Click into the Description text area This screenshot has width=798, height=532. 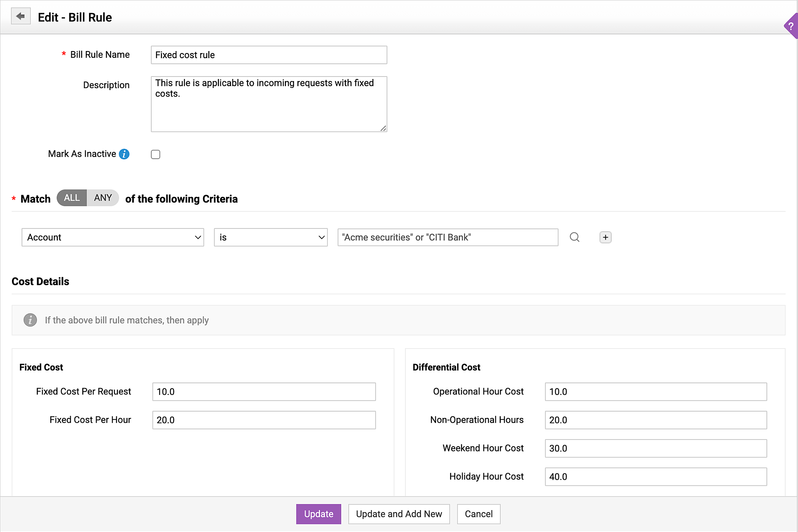269,104
